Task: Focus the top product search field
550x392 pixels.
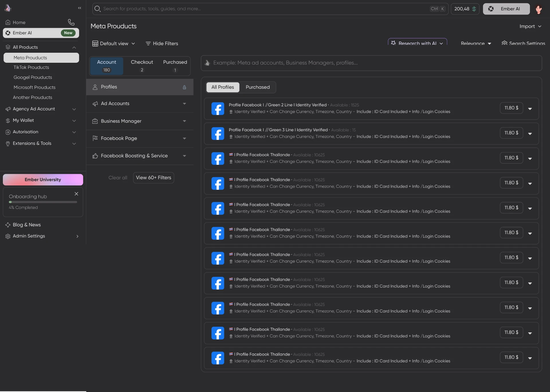Action: [x=270, y=9]
